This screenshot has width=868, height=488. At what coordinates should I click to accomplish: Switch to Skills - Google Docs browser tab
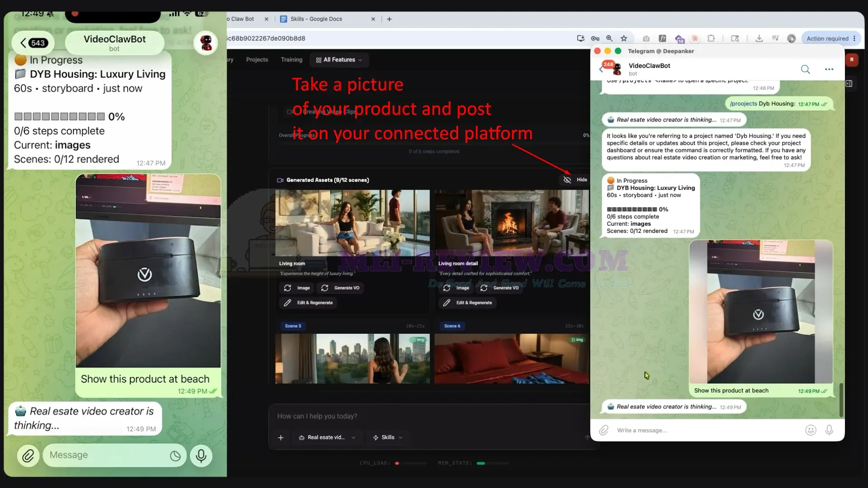316,19
